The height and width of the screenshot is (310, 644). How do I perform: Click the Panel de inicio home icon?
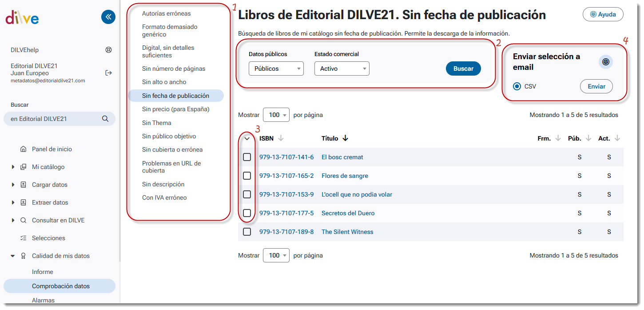pos(24,149)
